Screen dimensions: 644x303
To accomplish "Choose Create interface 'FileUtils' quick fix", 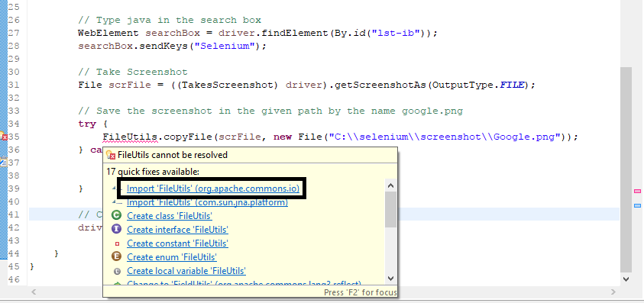I will point(177,230).
